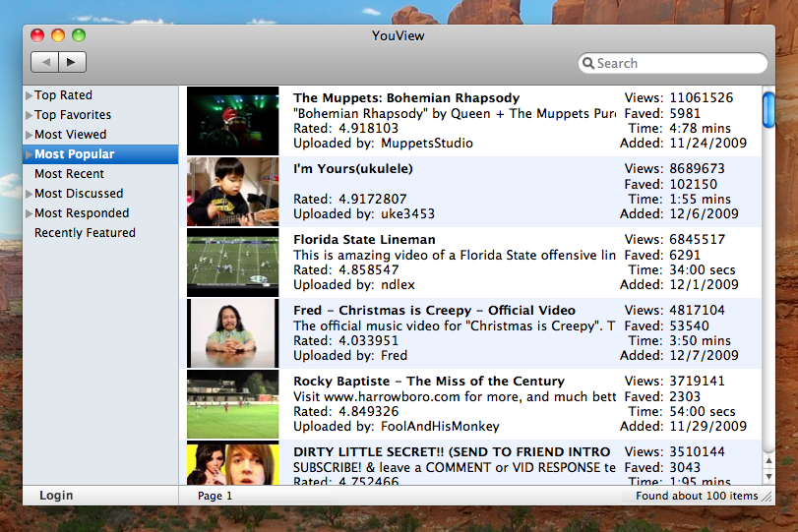Open the Fred Christmas is Creepy thumbnail
The width and height of the screenshot is (798, 532).
pyautogui.click(x=232, y=333)
